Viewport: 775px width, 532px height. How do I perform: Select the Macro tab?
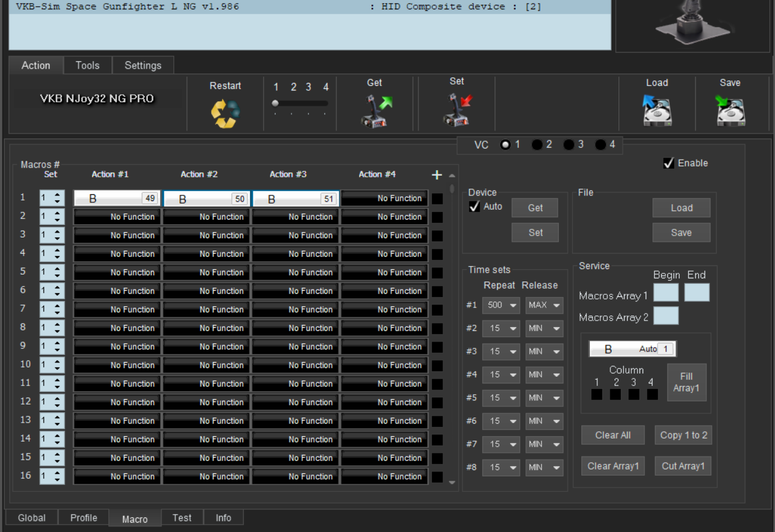pos(135,518)
